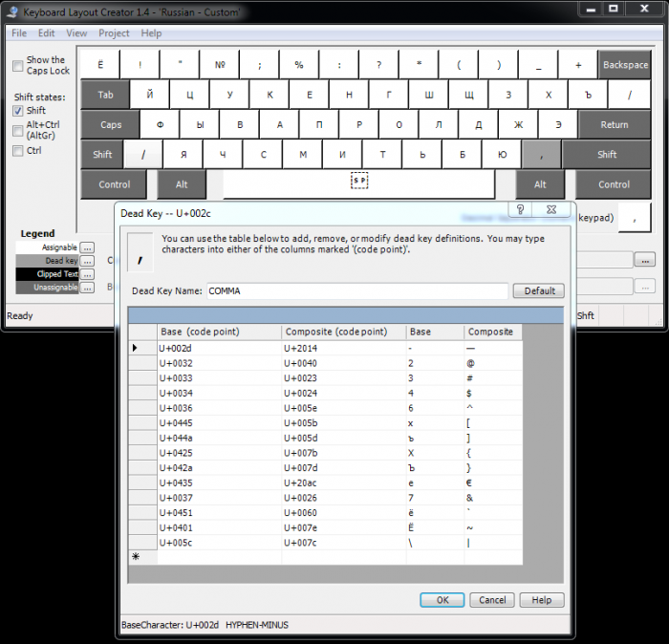
Task: Click the % key in the number row
Action: click(x=298, y=65)
